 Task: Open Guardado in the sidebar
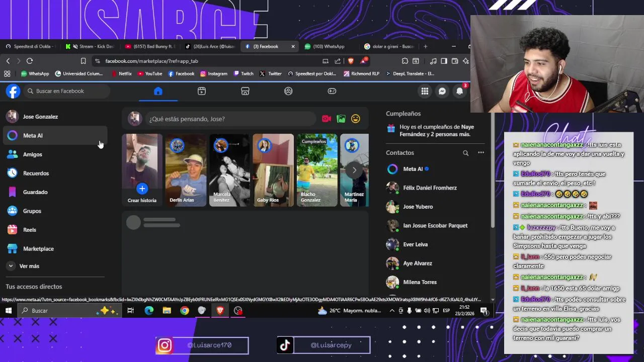(x=54, y=192)
